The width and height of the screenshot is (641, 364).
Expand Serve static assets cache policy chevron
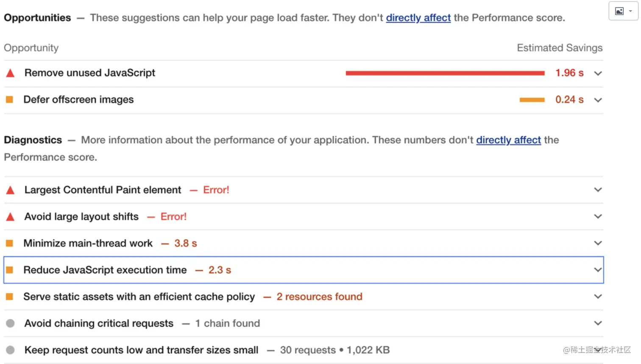point(598,297)
